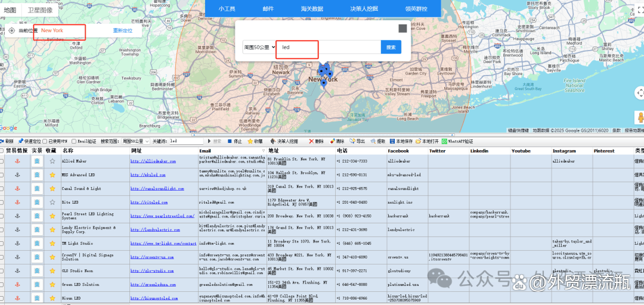The image size is (644, 305).
Task: Tick the row checkbox for Allied Maker
Action: coord(2,161)
